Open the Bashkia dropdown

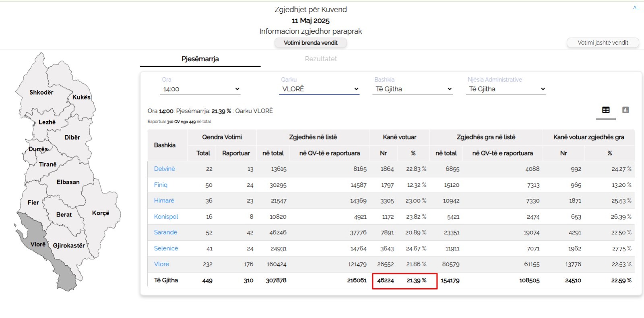pyautogui.click(x=413, y=89)
